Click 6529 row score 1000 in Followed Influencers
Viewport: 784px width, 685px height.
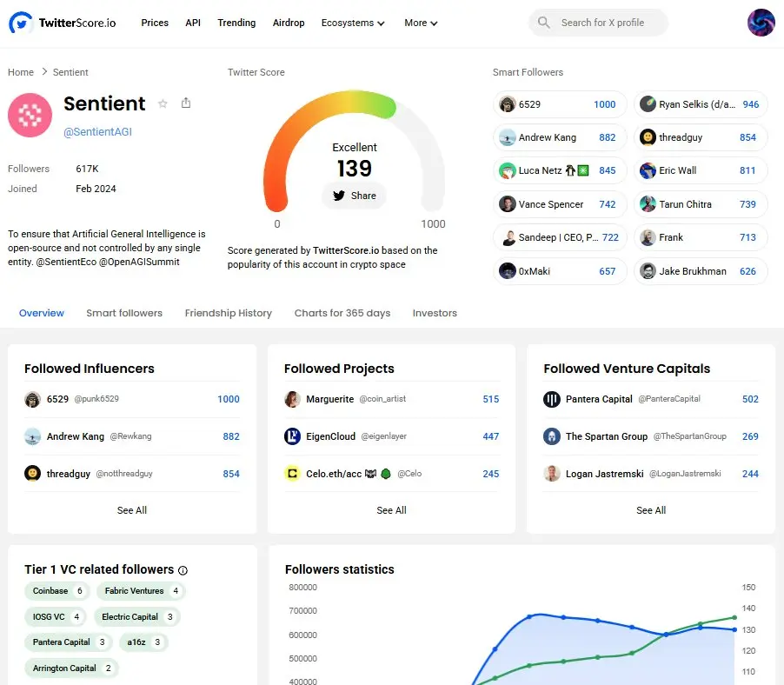coord(229,399)
